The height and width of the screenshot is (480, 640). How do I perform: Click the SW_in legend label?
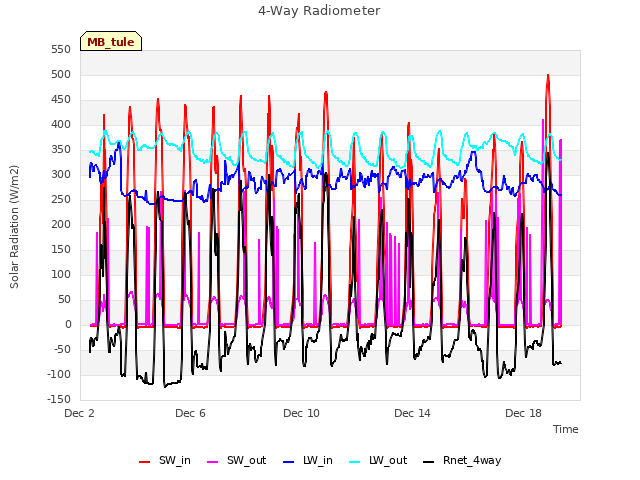pos(175,460)
